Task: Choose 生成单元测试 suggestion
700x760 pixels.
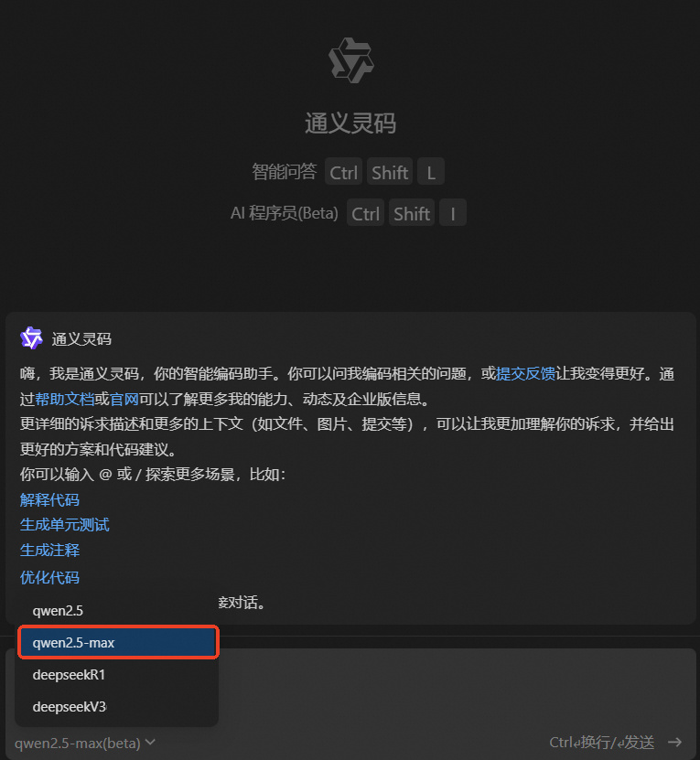Action: (65, 525)
